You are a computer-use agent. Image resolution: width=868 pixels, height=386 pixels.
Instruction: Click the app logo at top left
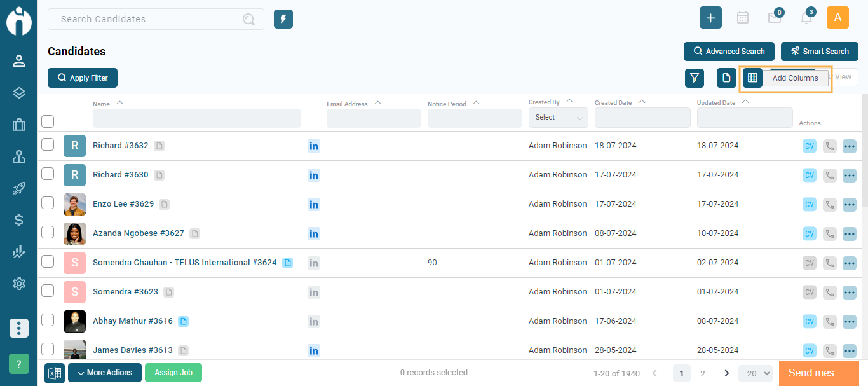(x=19, y=21)
